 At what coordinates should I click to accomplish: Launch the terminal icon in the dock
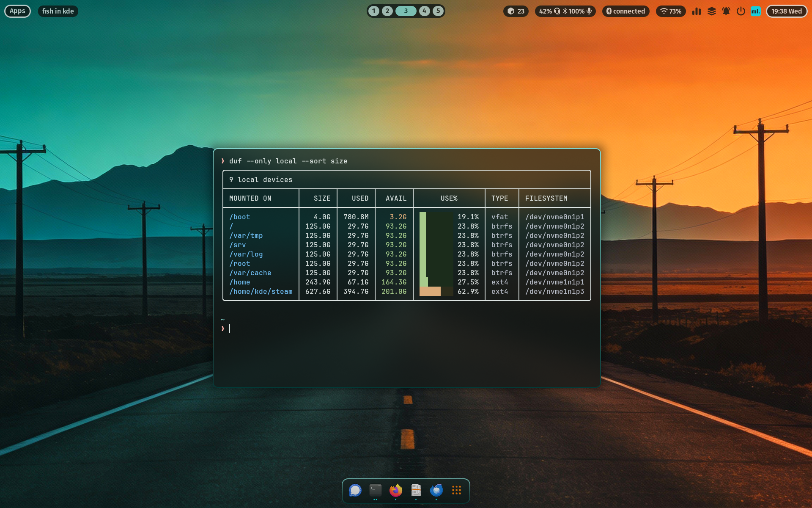click(375, 490)
